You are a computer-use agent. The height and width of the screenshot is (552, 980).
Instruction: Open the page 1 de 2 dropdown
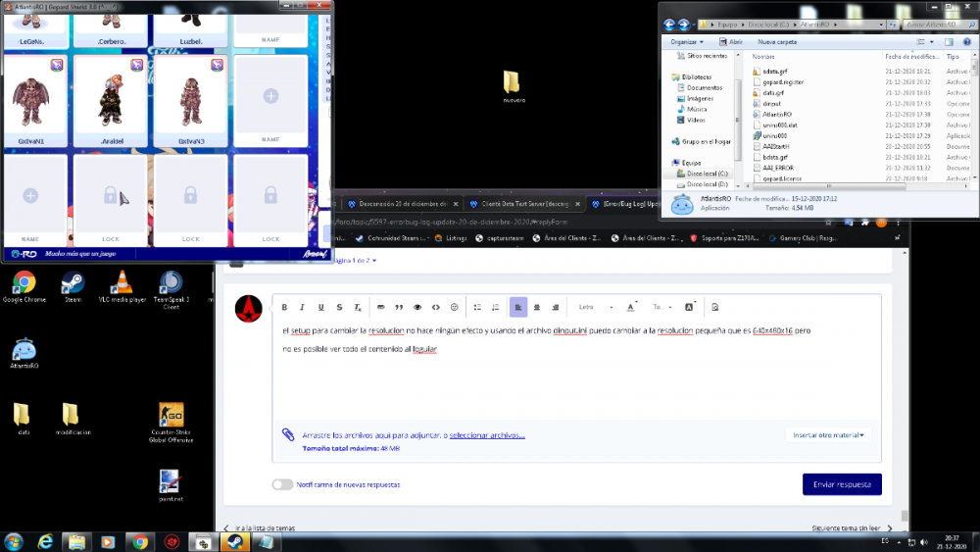[355, 260]
